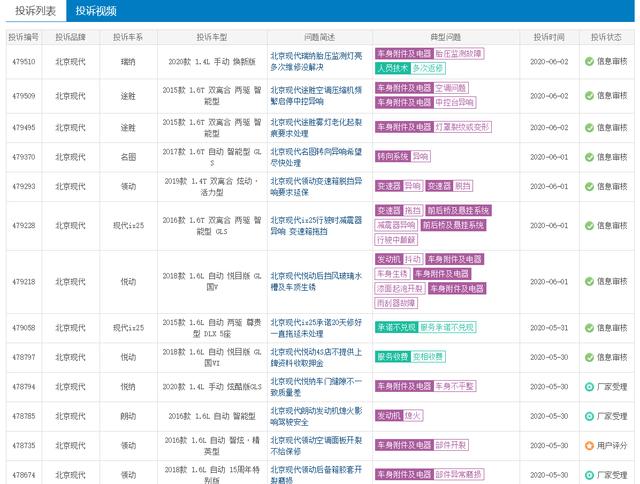Click the 发动机 抖动 tag
This screenshot has width=640, height=484.
pyautogui.click(x=399, y=259)
